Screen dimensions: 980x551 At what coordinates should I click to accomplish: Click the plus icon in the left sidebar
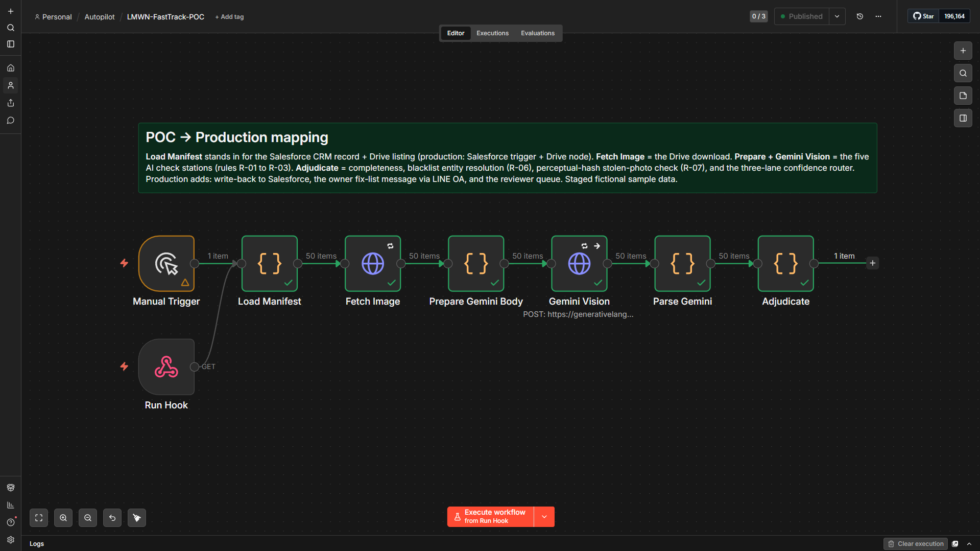click(x=11, y=11)
